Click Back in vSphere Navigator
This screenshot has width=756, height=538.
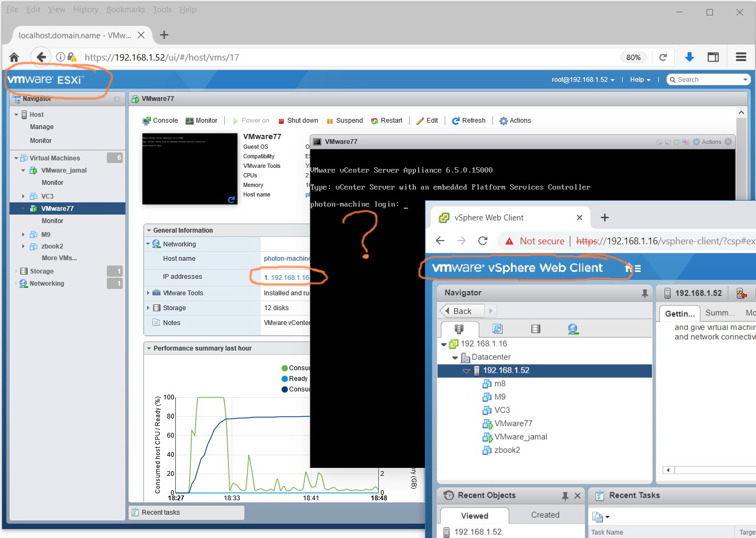(x=462, y=311)
